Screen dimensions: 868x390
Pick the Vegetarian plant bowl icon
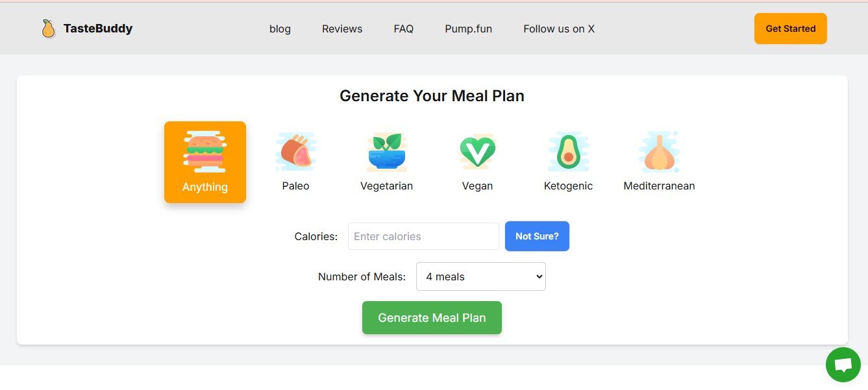click(386, 152)
